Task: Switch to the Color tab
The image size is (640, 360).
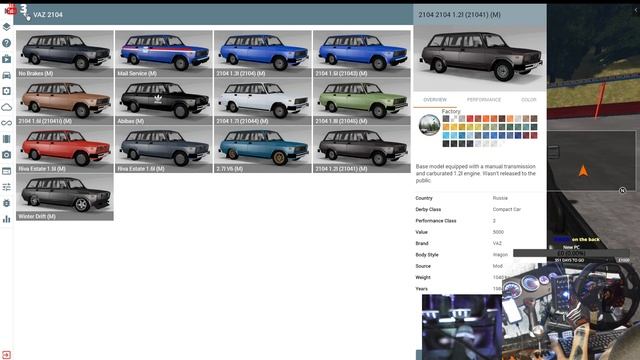Action: click(529, 100)
